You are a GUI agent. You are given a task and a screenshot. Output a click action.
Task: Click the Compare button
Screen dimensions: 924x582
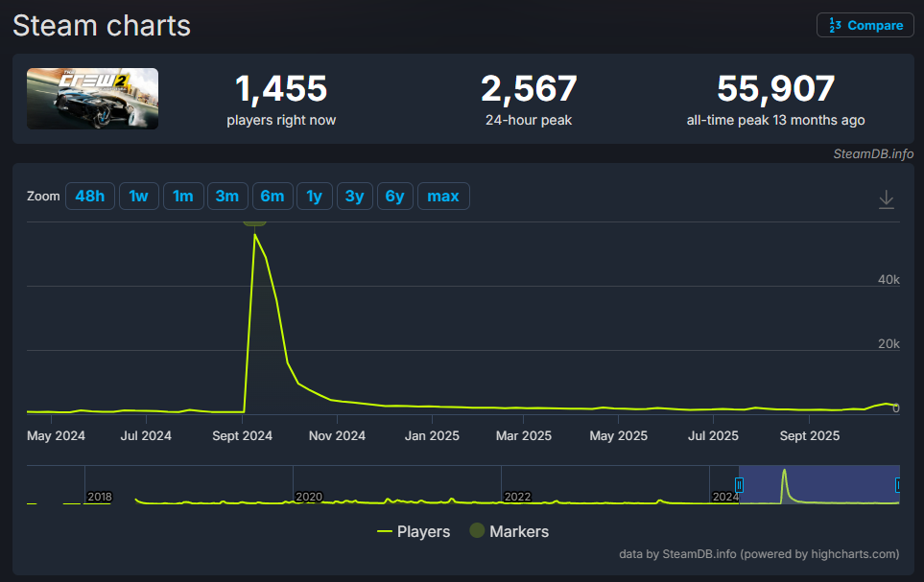(x=865, y=25)
